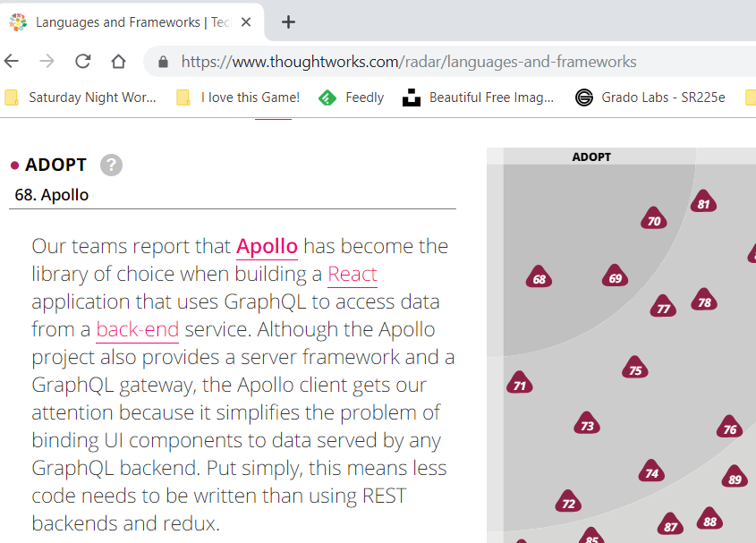756x543 pixels.
Task: Click radar blip number 68
Action: click(539, 279)
